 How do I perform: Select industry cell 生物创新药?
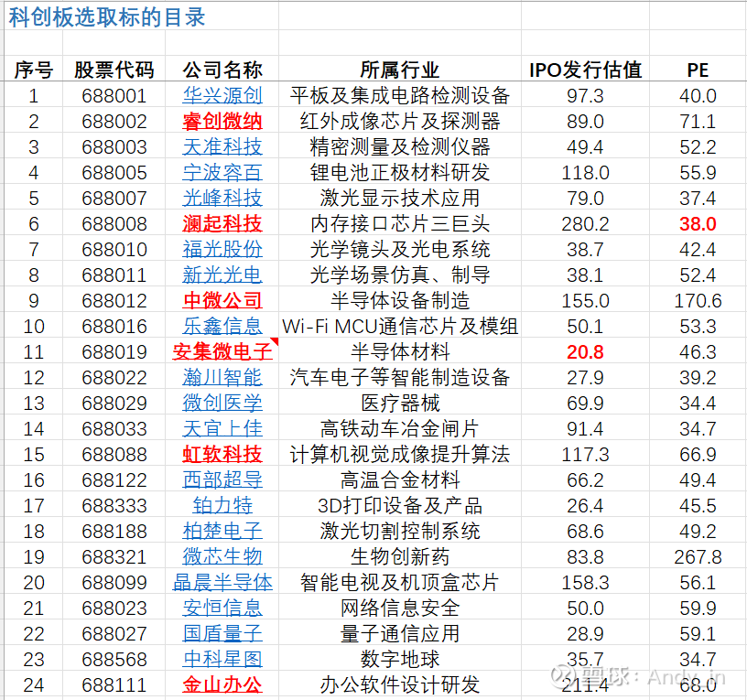(400, 556)
